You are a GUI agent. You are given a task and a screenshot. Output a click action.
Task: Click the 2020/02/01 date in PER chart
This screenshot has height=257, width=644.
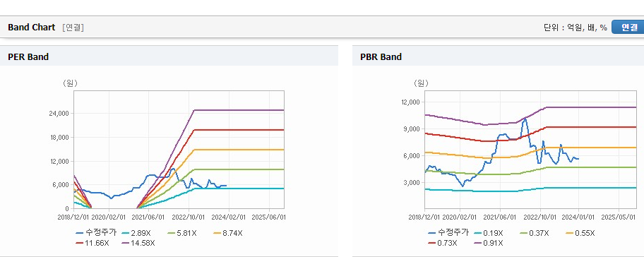[109, 217]
